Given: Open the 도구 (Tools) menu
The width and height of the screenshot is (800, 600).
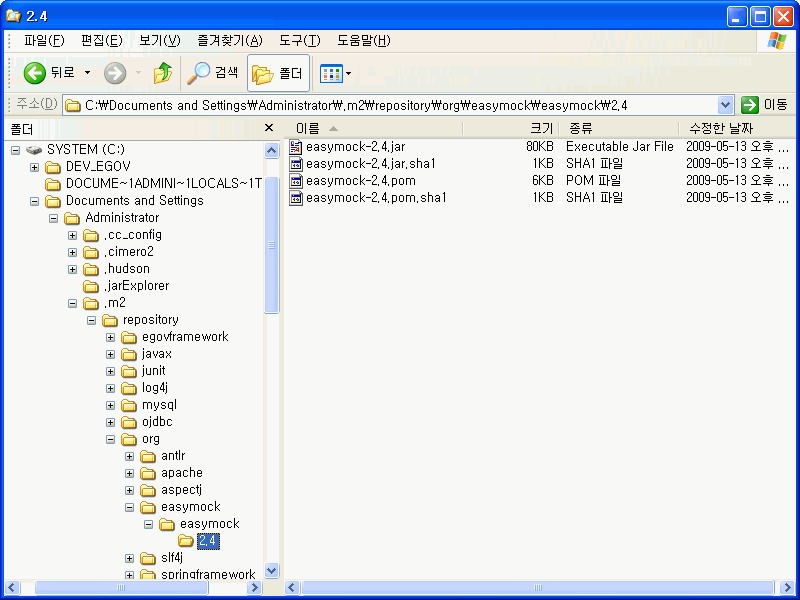Looking at the screenshot, I should click(297, 40).
